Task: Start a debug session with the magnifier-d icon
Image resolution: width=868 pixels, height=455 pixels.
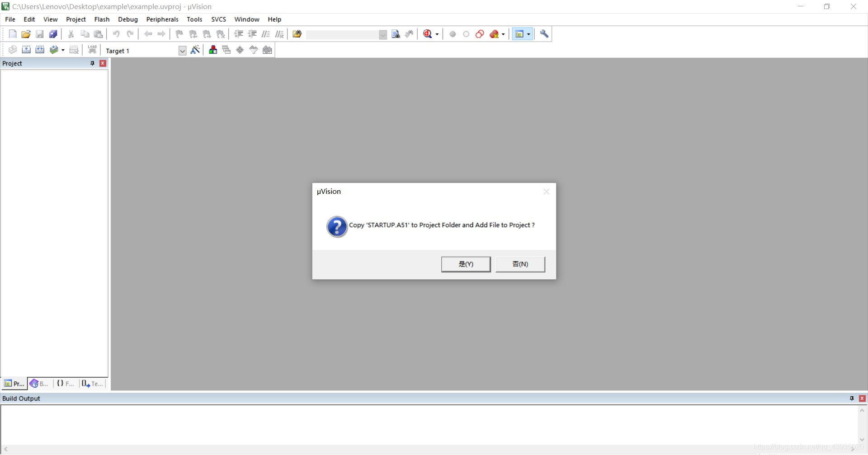Action: 428,34
